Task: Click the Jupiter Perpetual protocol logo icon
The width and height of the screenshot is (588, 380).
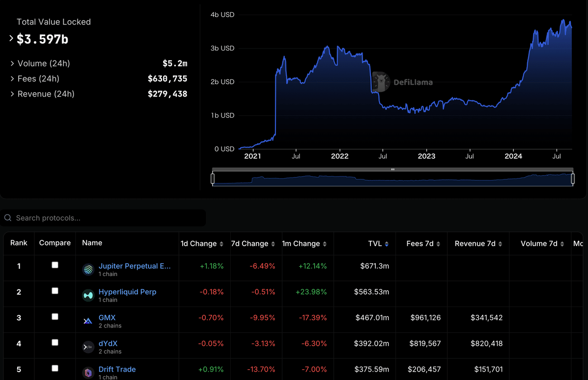Action: [88, 269]
